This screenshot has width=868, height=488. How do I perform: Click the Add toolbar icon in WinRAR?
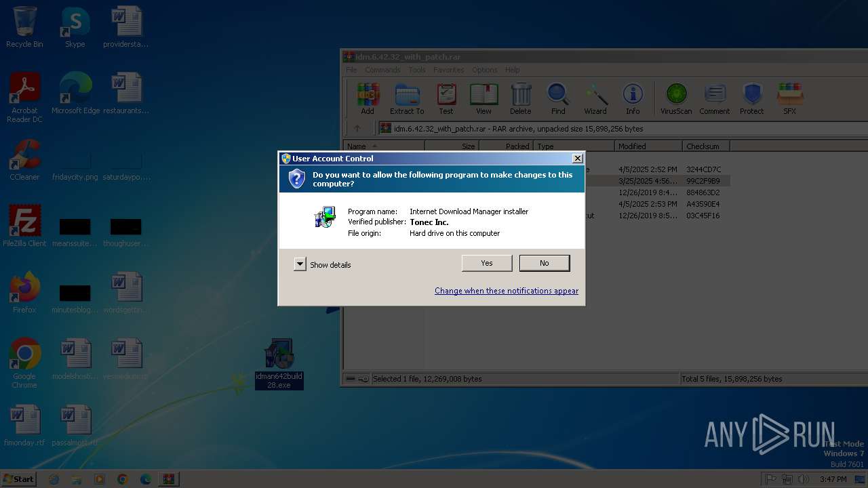coord(368,99)
